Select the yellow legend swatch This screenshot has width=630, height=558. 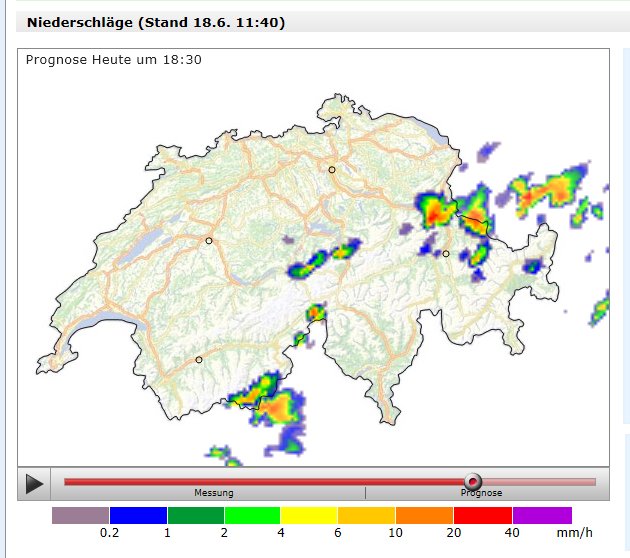[310, 515]
